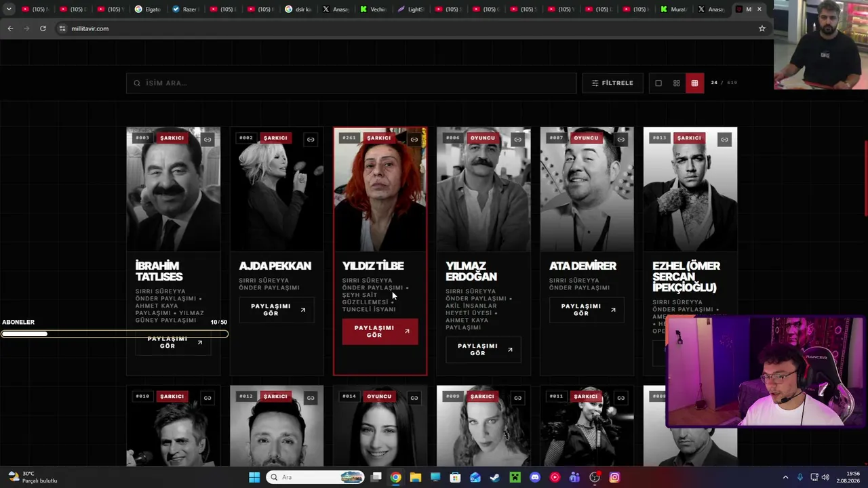Viewport: 868px width, 488px height.
Task: Copy link icon on Ezhel card
Action: [x=724, y=140]
